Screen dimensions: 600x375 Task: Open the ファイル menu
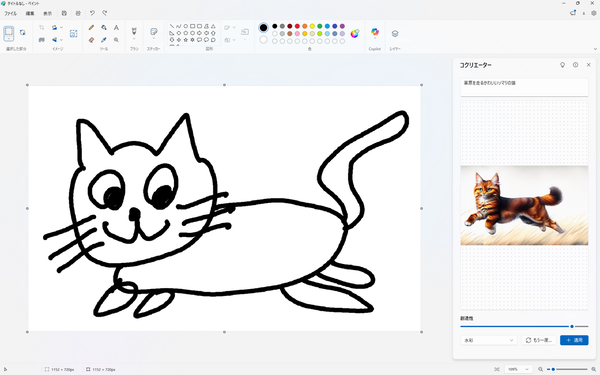click(10, 13)
